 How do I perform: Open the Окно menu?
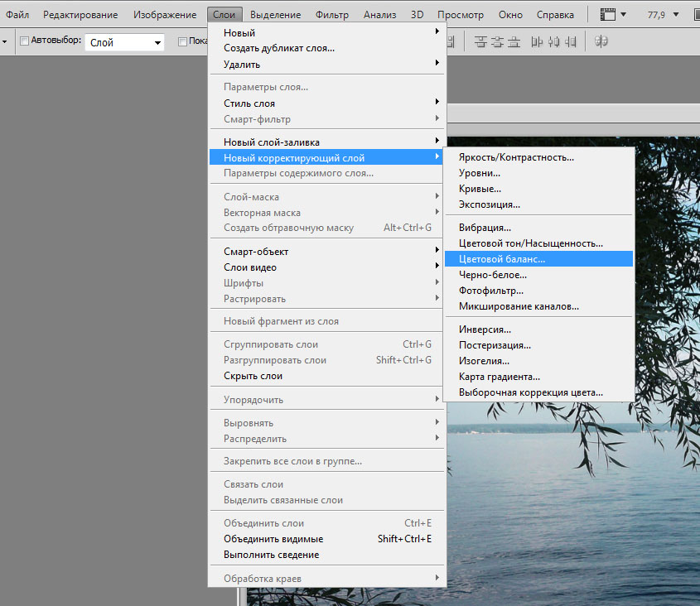click(x=510, y=15)
